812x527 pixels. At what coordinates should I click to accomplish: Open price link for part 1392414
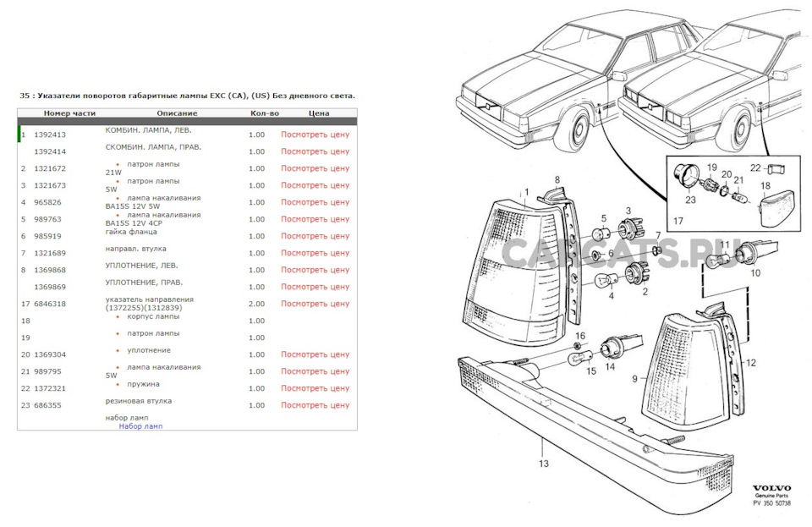(x=315, y=151)
